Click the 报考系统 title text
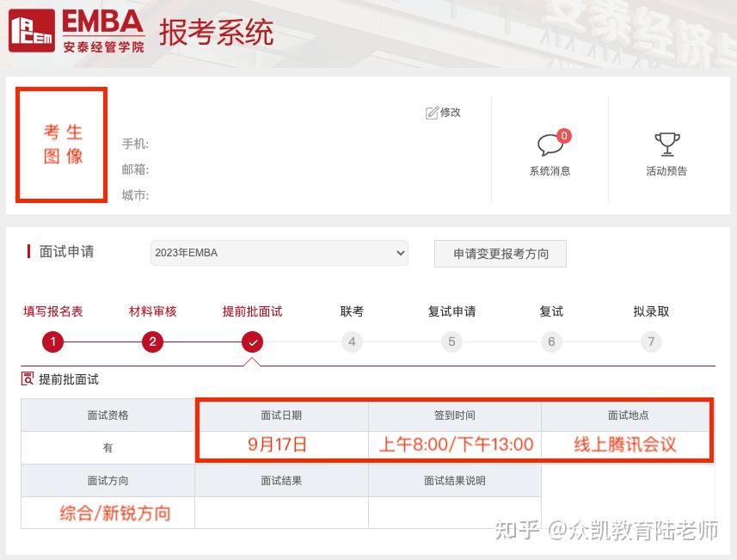 pyautogui.click(x=216, y=33)
